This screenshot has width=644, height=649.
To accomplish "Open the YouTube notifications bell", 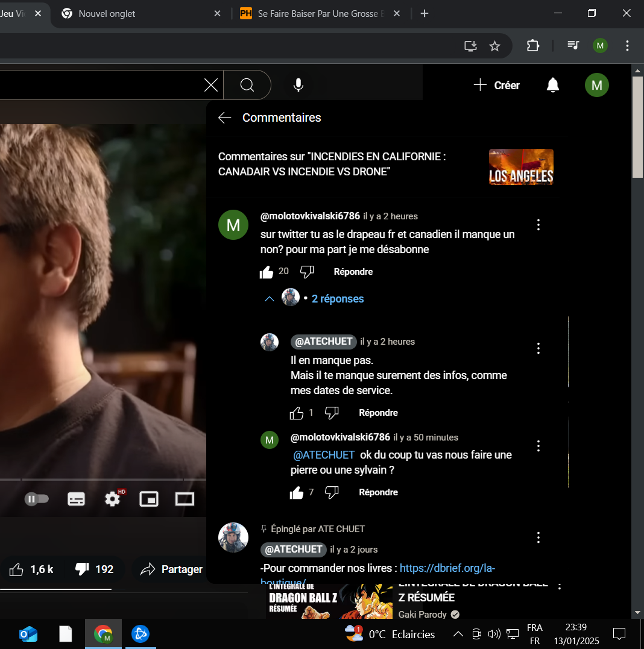I will [552, 85].
